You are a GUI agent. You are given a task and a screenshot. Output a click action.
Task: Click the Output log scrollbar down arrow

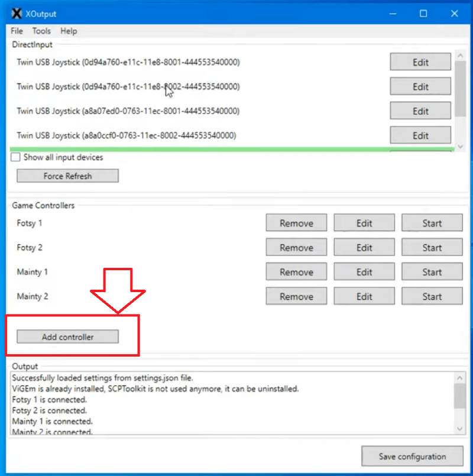pyautogui.click(x=460, y=429)
